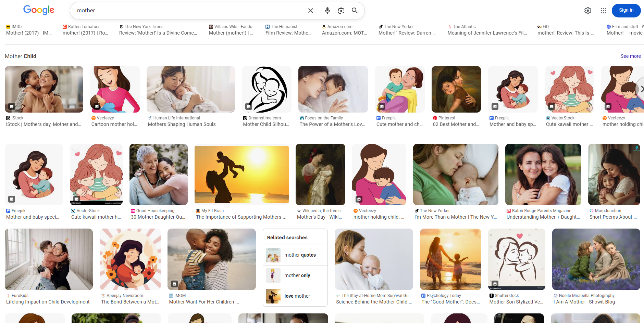The height and width of the screenshot is (323, 644).
Task: Open the New Yorker mother kissing baby photo
Action: 456,175
